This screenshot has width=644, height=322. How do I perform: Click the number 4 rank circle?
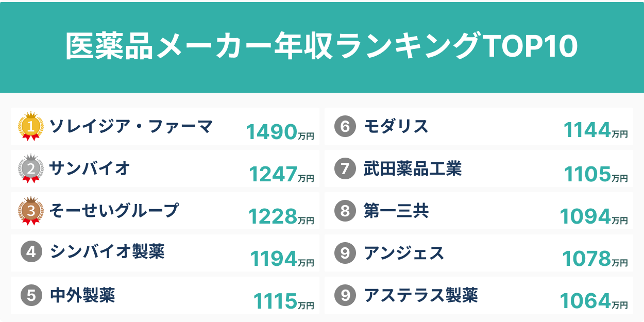[x=31, y=252]
